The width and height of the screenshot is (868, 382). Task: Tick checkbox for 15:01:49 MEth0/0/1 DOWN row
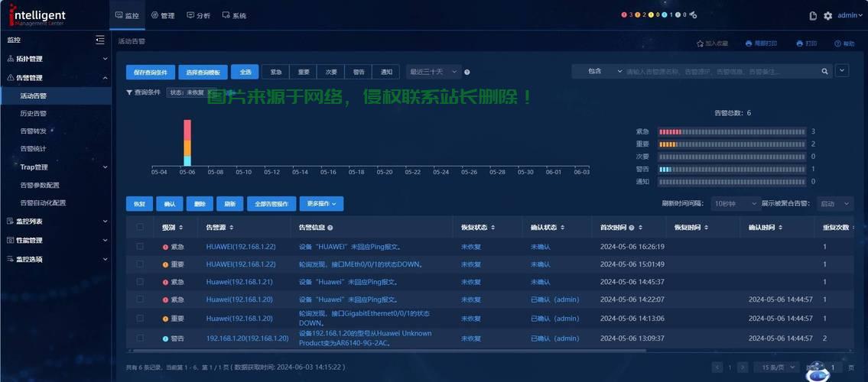pyautogui.click(x=140, y=264)
